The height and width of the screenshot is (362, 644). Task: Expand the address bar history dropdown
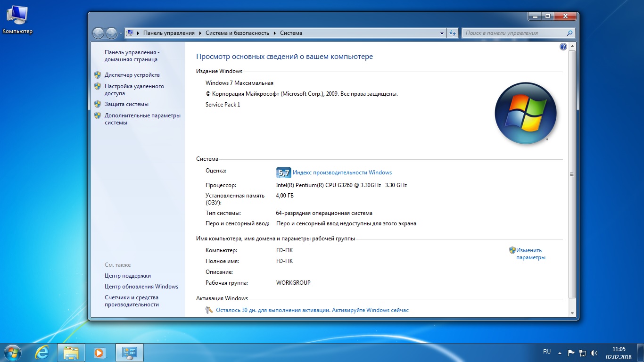click(x=442, y=33)
